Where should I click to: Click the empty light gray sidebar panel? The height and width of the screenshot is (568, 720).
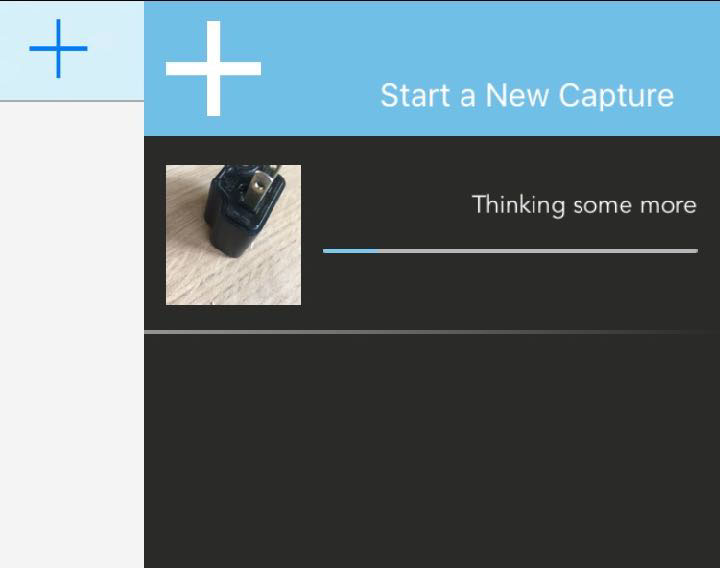click(x=72, y=334)
